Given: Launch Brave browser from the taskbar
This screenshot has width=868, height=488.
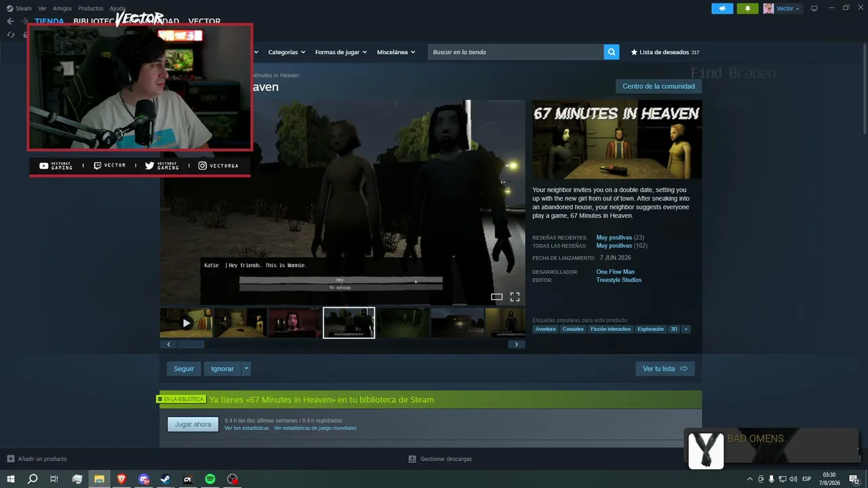Looking at the screenshot, I should [x=121, y=479].
